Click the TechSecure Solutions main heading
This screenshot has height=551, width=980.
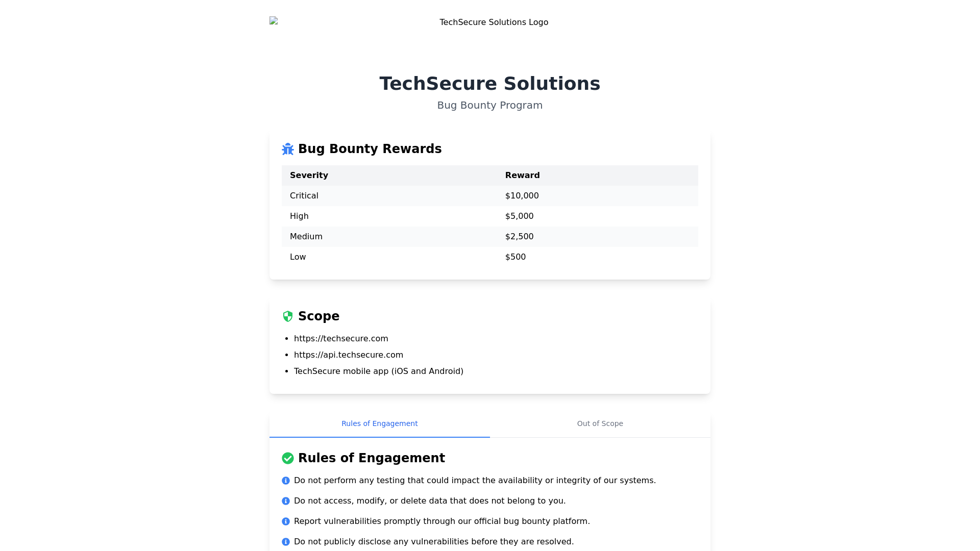489,84
